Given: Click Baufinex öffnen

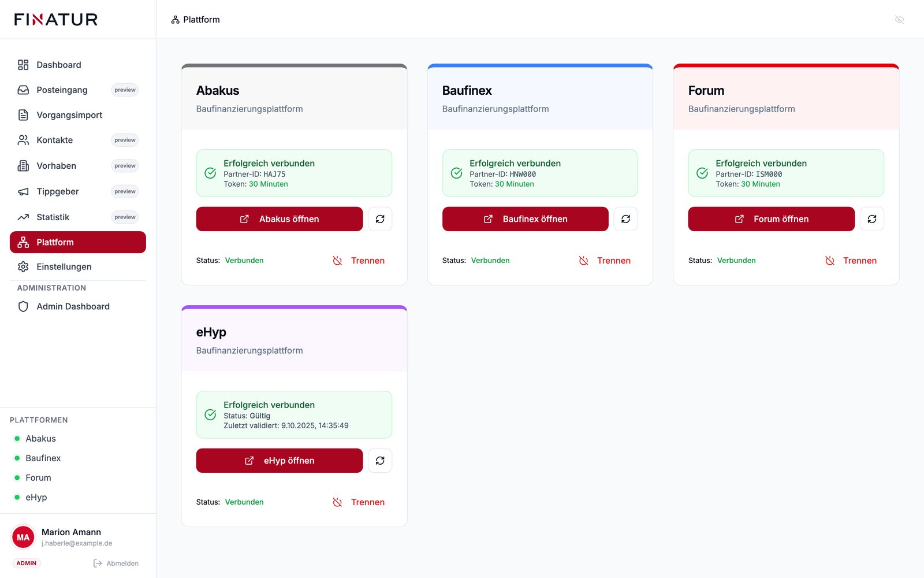Looking at the screenshot, I should click(526, 219).
